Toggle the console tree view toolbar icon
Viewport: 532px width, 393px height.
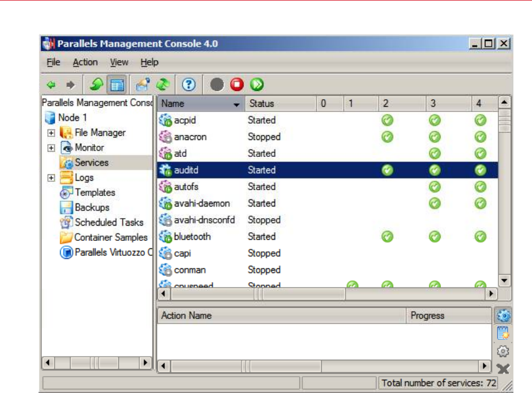coord(117,85)
